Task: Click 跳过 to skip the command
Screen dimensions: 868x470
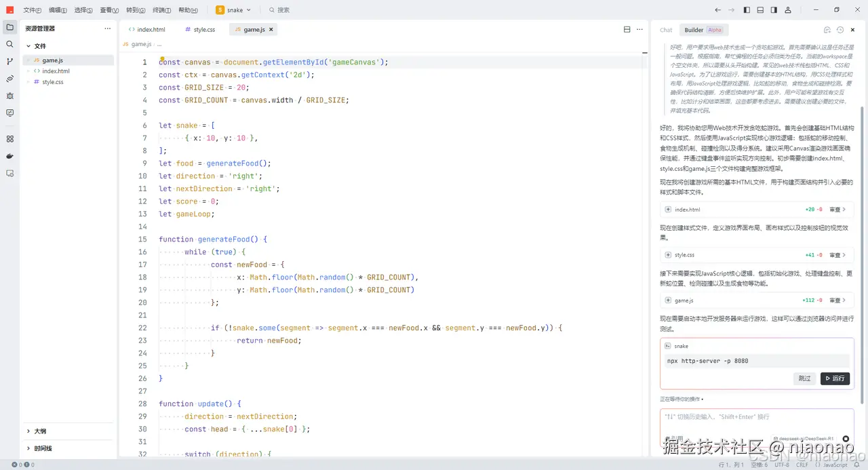Action: point(804,378)
